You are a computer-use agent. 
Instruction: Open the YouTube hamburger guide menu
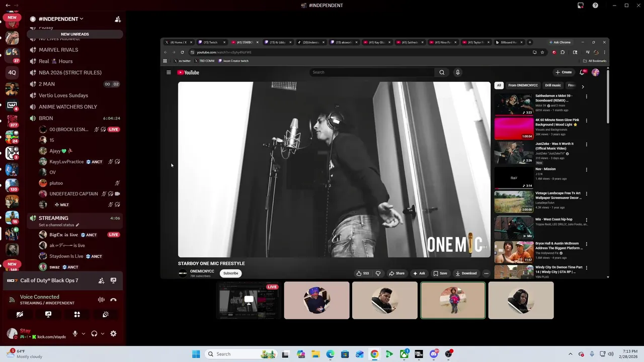pos(169,72)
